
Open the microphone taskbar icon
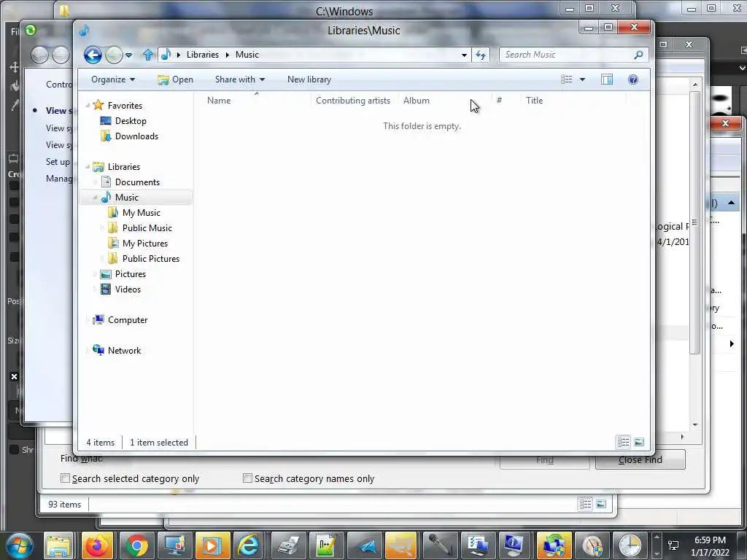click(x=440, y=545)
